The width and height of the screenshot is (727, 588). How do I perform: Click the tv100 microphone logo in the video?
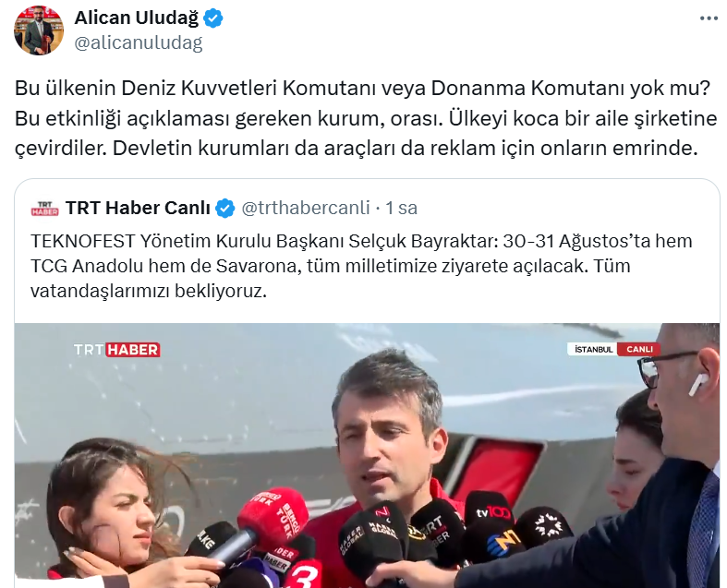point(492,511)
